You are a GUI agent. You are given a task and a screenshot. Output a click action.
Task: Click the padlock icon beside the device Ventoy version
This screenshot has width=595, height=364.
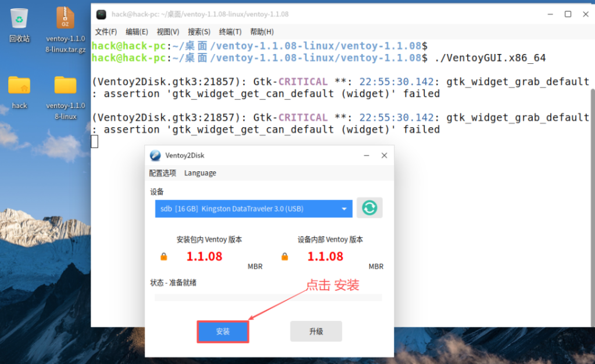(x=284, y=256)
